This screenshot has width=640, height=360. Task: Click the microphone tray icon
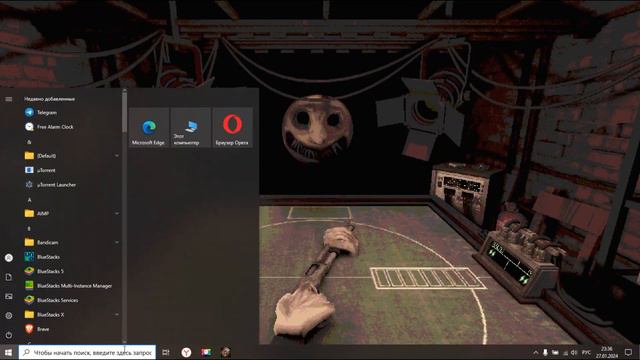point(545,352)
